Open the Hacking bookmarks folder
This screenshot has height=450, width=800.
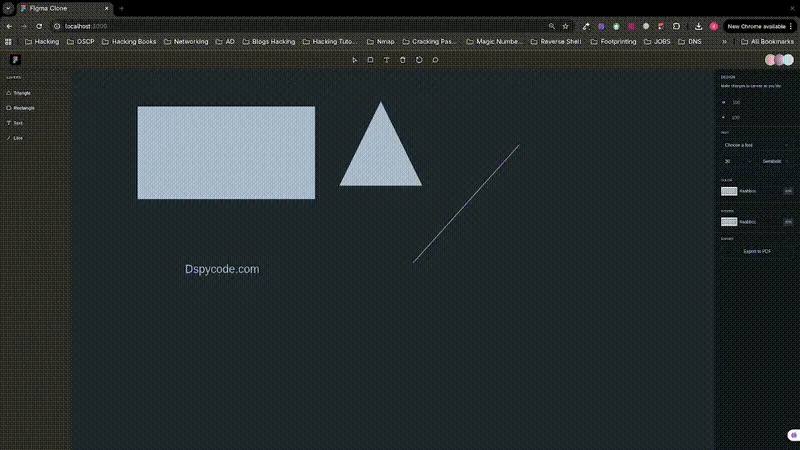pyautogui.click(x=42, y=42)
